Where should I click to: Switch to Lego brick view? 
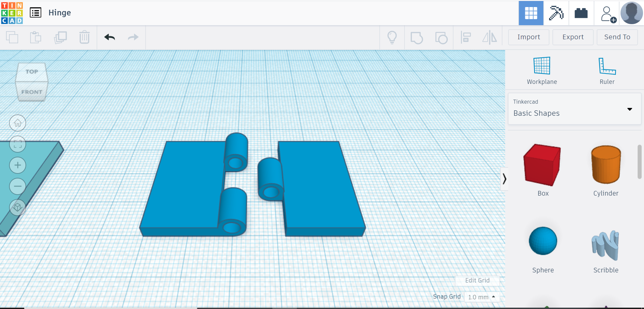pos(581,13)
